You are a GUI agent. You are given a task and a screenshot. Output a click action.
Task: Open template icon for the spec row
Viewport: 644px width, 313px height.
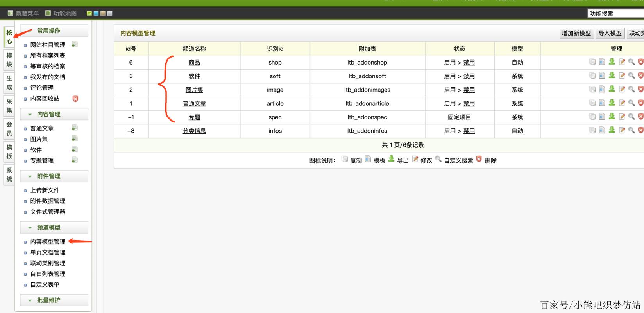602,117
